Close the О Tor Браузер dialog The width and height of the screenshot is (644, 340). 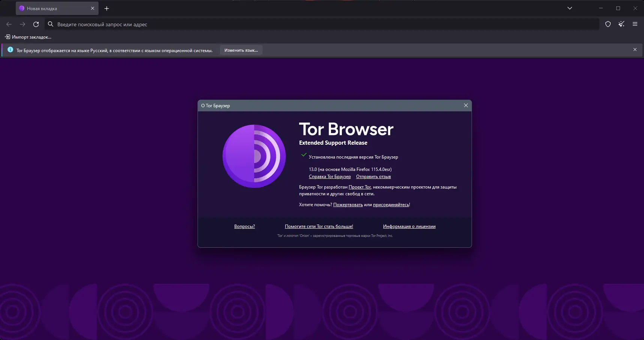[x=466, y=106]
